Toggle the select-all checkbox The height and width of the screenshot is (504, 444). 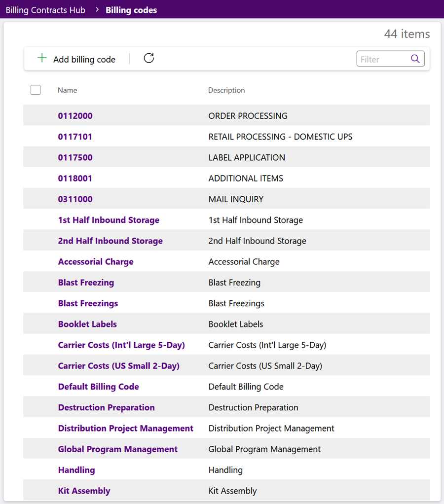[x=36, y=90]
